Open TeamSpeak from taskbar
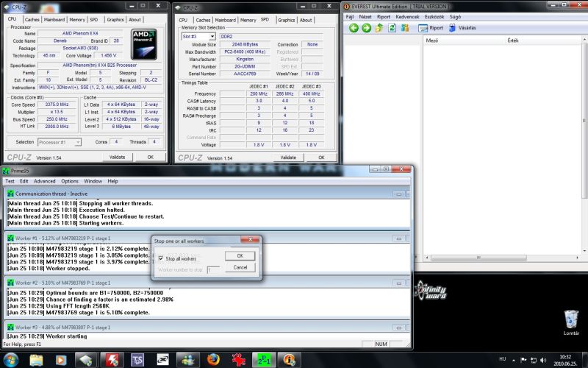This screenshot has height=368, width=588. pos(137,360)
